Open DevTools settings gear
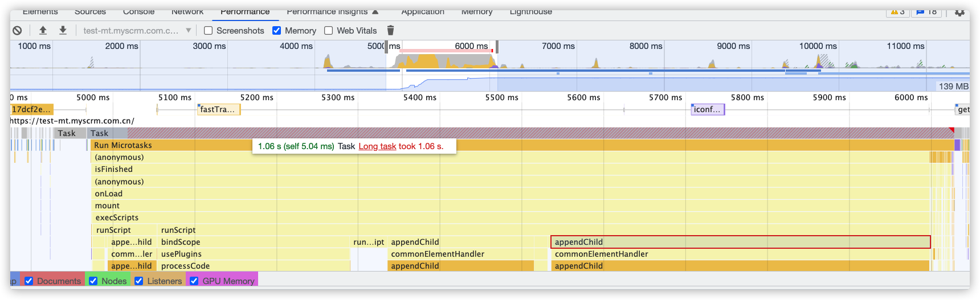The image size is (980, 300). [x=959, y=13]
